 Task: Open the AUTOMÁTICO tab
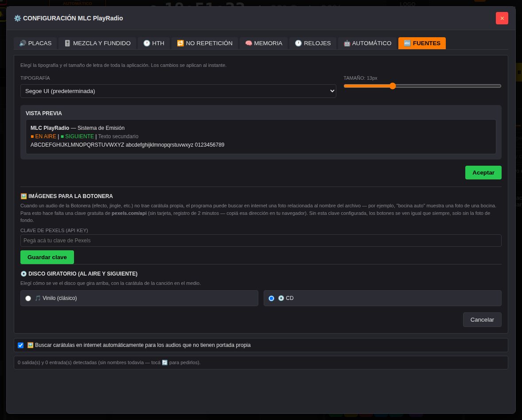click(x=367, y=43)
